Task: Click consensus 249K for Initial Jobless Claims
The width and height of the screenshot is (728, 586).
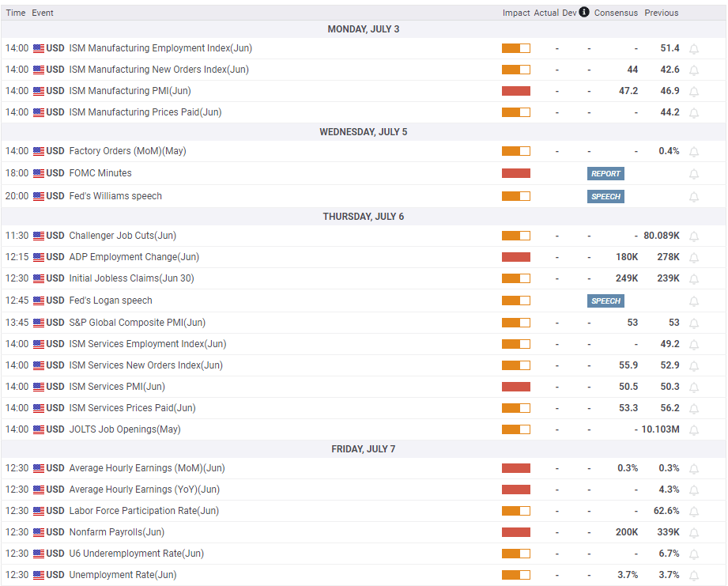Action: point(627,278)
